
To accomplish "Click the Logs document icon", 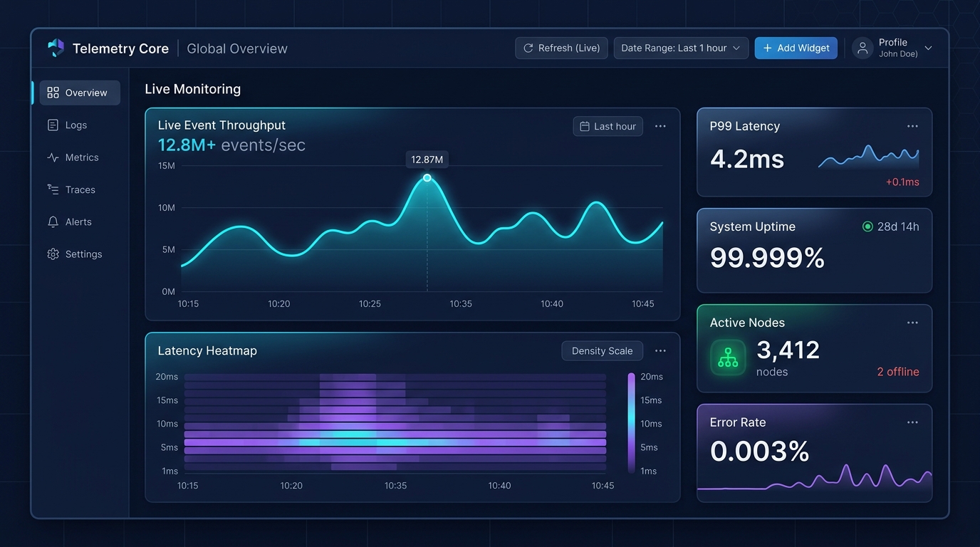I will [53, 125].
